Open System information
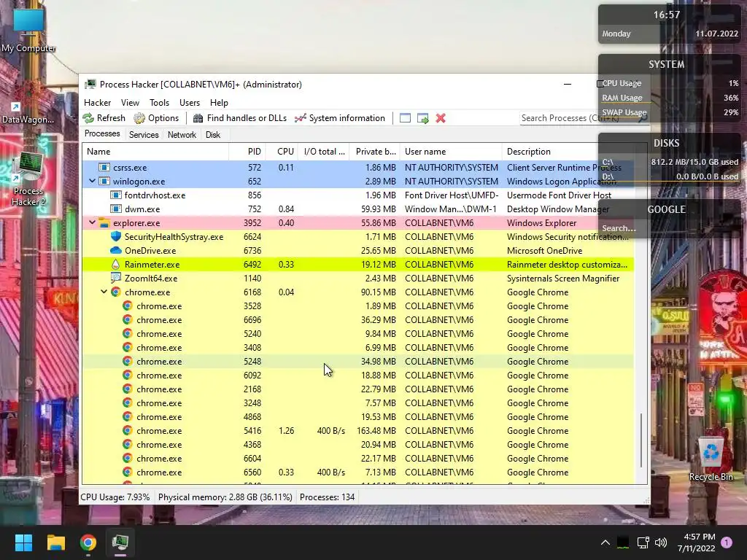747x560 pixels. [x=340, y=118]
